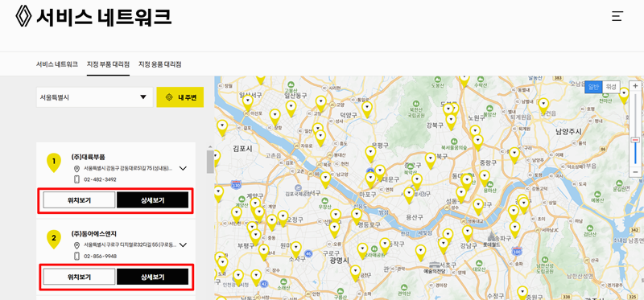
Task: Click yellow number 2 marker in list
Action: [54, 239]
